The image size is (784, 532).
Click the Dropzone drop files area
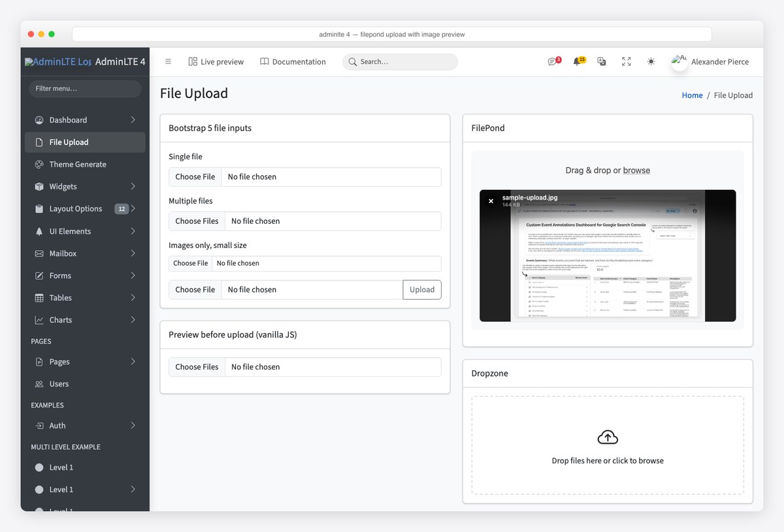coord(608,445)
